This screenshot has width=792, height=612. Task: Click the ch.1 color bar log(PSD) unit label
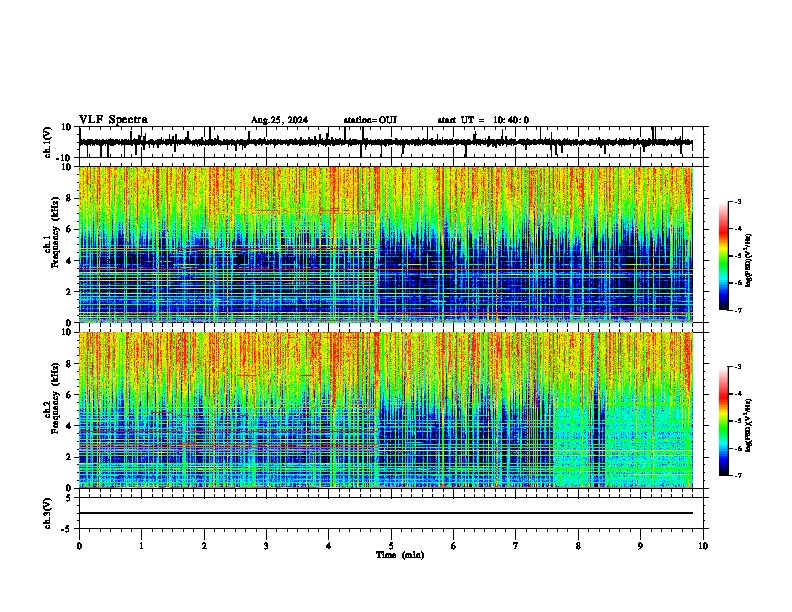click(749, 261)
